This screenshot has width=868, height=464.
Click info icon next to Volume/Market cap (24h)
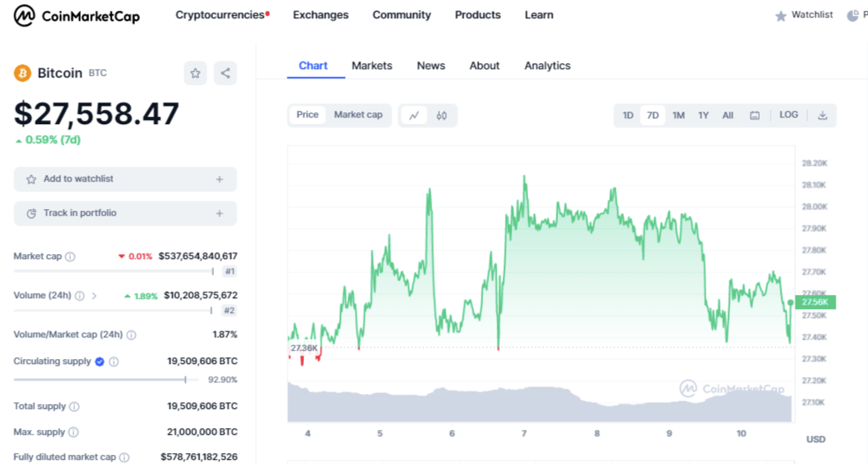click(x=131, y=335)
